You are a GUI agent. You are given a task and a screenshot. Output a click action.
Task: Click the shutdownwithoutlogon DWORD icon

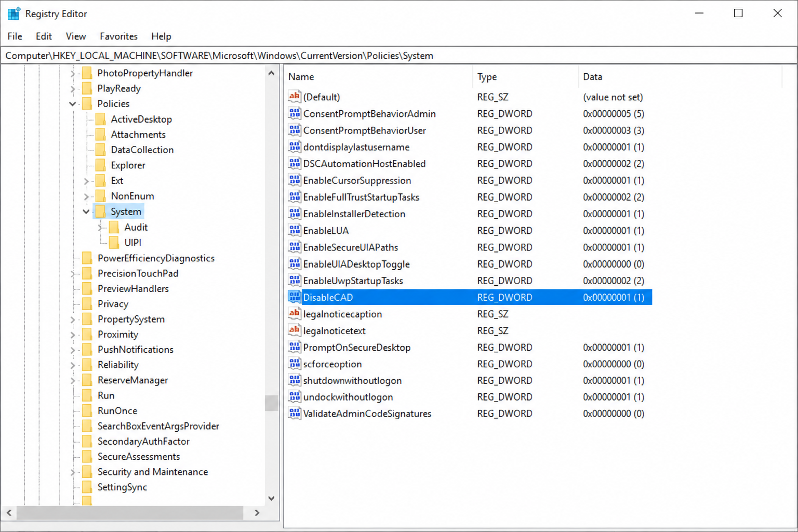tap(295, 380)
